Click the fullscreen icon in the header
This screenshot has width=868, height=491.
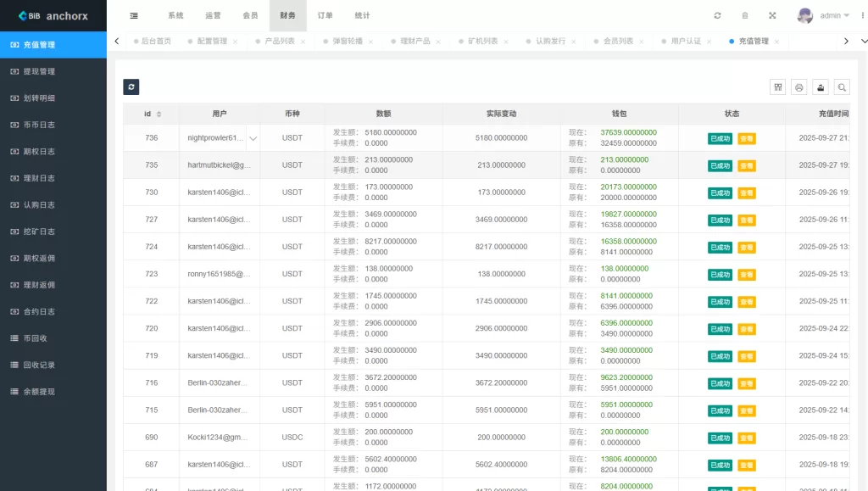[773, 15]
